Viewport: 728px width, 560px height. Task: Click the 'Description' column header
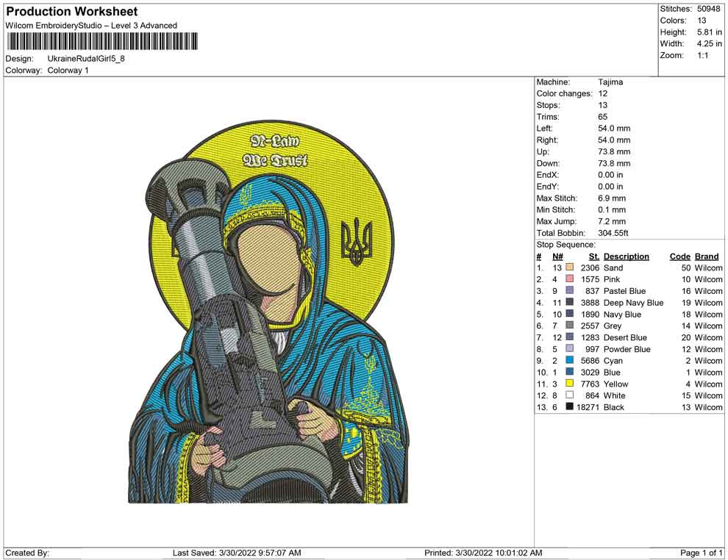pyautogui.click(x=627, y=256)
